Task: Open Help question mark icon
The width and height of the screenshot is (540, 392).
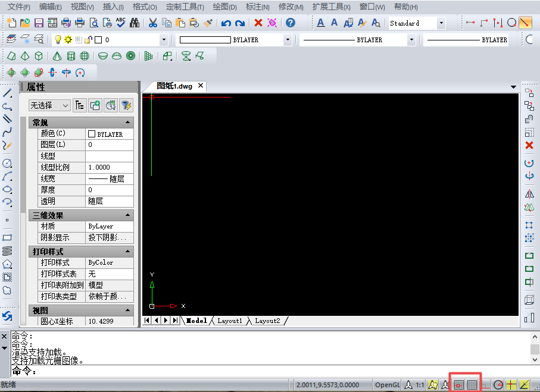Action: [291, 23]
